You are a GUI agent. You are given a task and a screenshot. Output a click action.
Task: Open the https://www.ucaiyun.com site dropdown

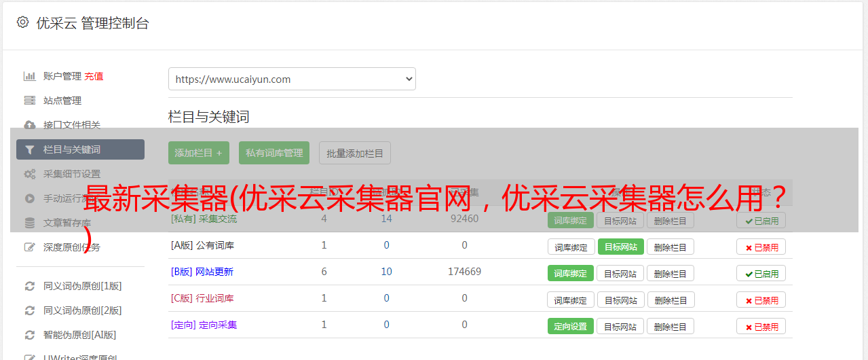[x=292, y=79]
